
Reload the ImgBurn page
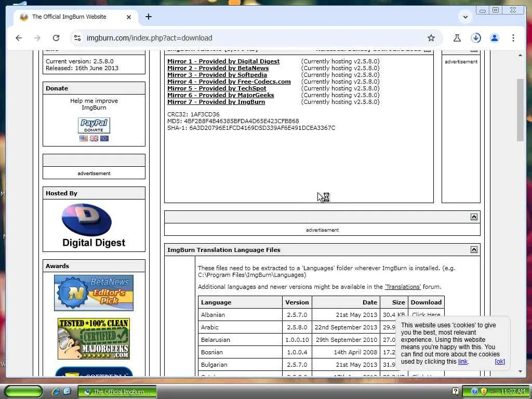click(x=56, y=38)
